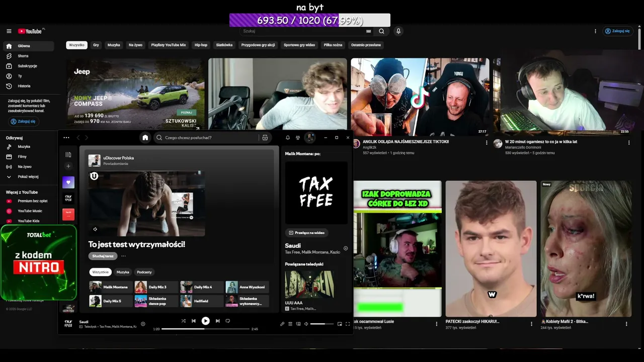
Task: Open Liked Songs in Spotify library
Action: [x=68, y=183]
